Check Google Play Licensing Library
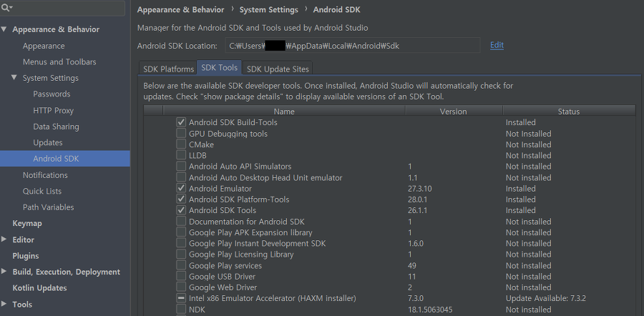This screenshot has width=644, height=316. tap(181, 254)
